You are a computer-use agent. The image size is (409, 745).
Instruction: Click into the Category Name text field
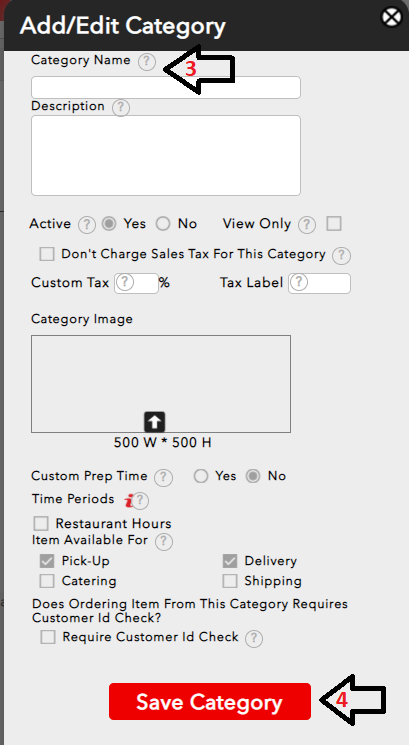coord(166,87)
